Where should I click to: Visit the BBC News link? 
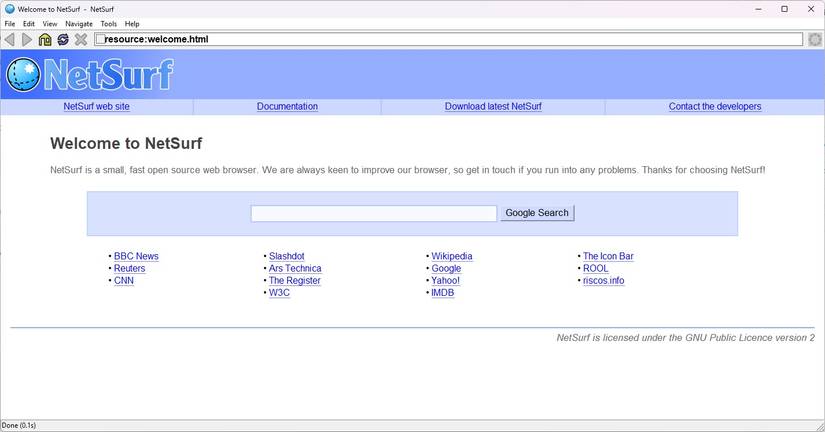coord(136,256)
